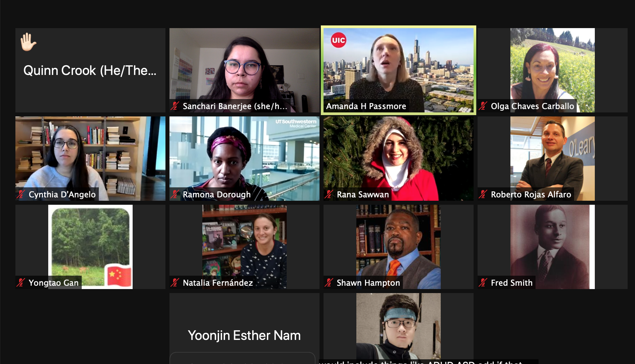This screenshot has width=635, height=364.
Task: Click the Amanda H Passmore name label
Action: click(x=366, y=106)
